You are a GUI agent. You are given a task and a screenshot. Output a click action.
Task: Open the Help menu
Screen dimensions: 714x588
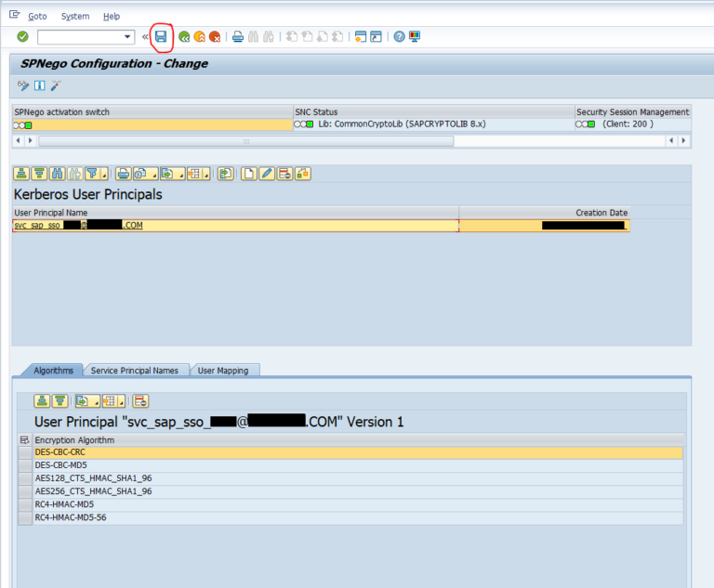point(112,17)
